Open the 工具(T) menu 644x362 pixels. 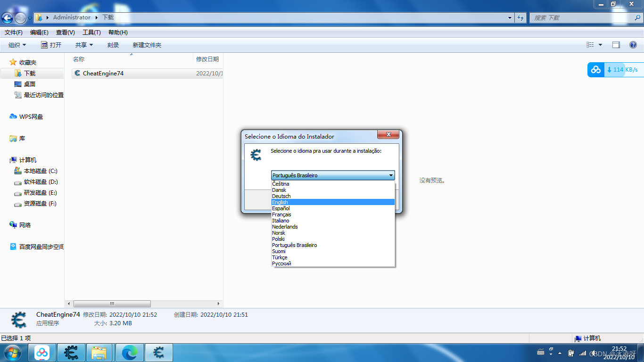(91, 33)
